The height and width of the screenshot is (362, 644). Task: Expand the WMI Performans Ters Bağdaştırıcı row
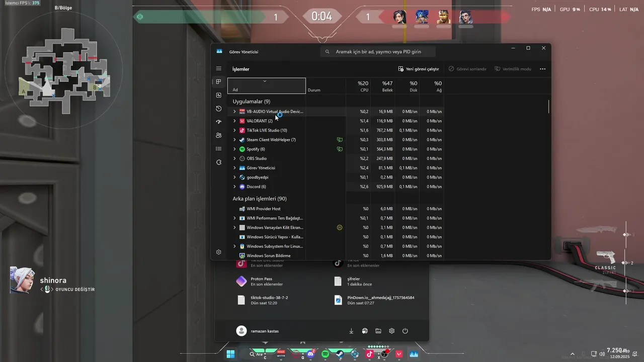[x=234, y=218]
